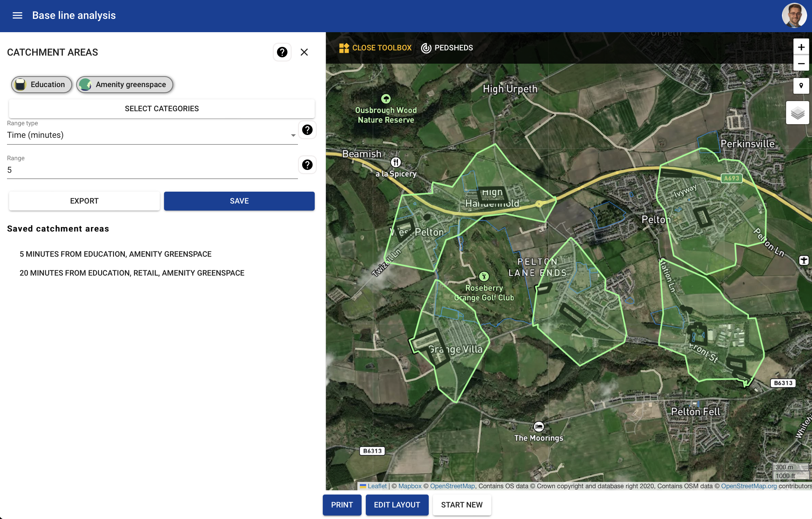
Task: Zoom out on the map
Action: (x=801, y=63)
